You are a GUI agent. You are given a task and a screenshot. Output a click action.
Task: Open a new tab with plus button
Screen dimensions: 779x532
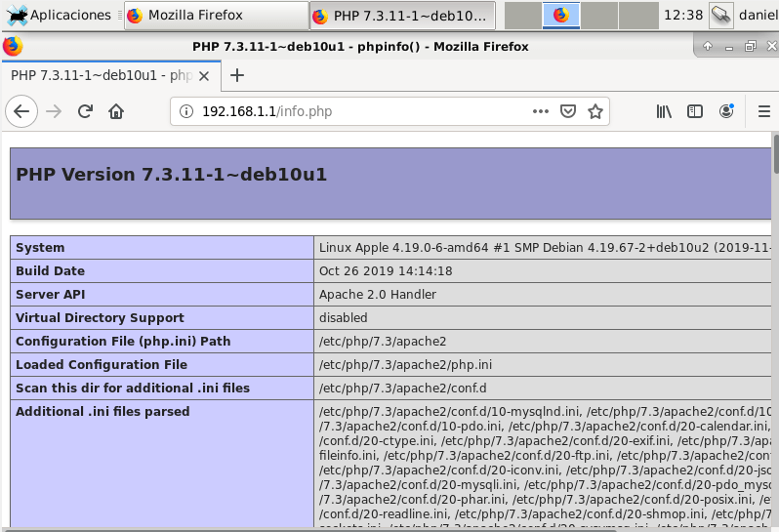pos(236,75)
